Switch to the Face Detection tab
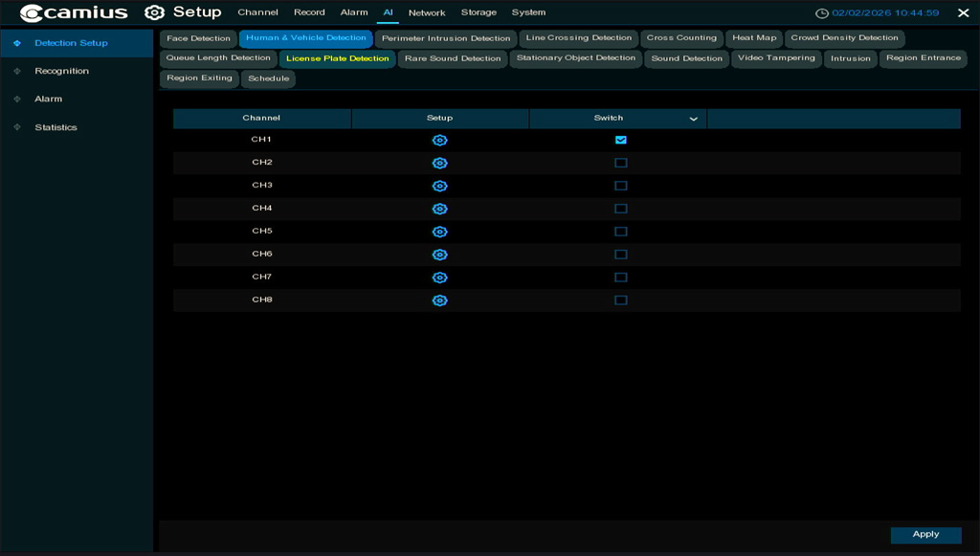Image resolution: width=980 pixels, height=556 pixels. point(198,39)
